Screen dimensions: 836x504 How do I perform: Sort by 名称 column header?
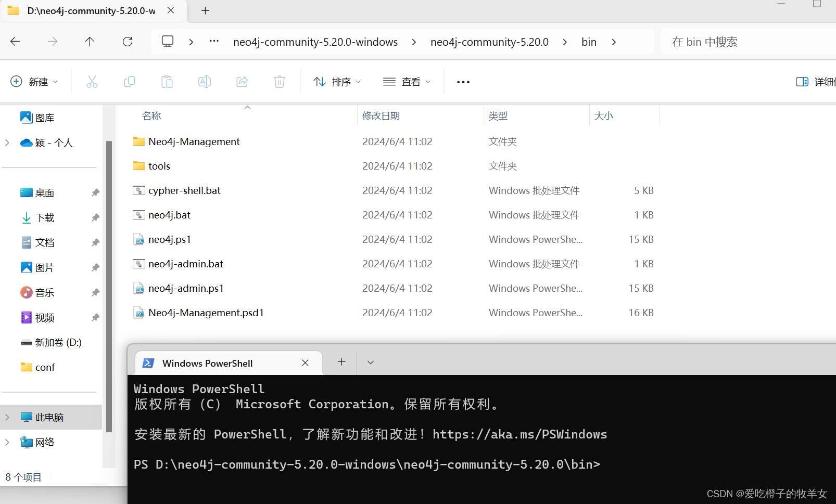pyautogui.click(x=151, y=115)
